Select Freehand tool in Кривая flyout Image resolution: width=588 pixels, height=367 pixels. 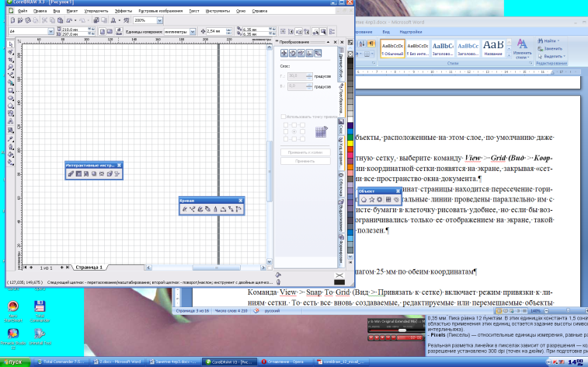(185, 209)
